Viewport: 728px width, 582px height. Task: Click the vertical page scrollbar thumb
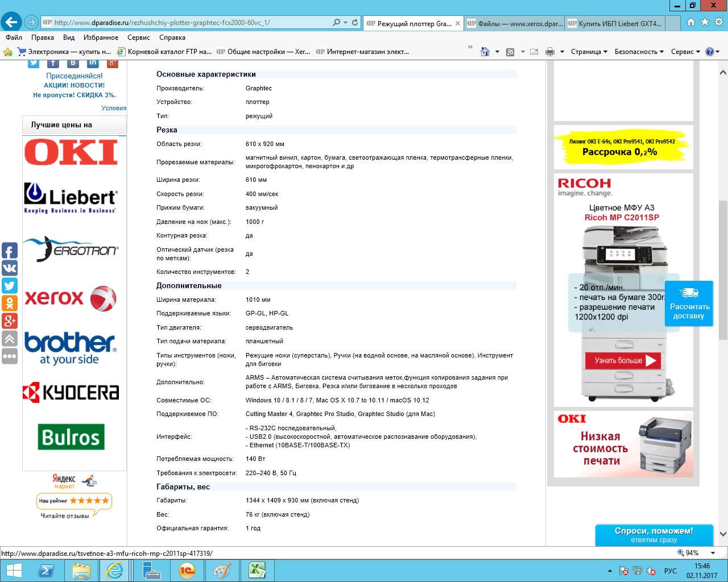coord(723,270)
